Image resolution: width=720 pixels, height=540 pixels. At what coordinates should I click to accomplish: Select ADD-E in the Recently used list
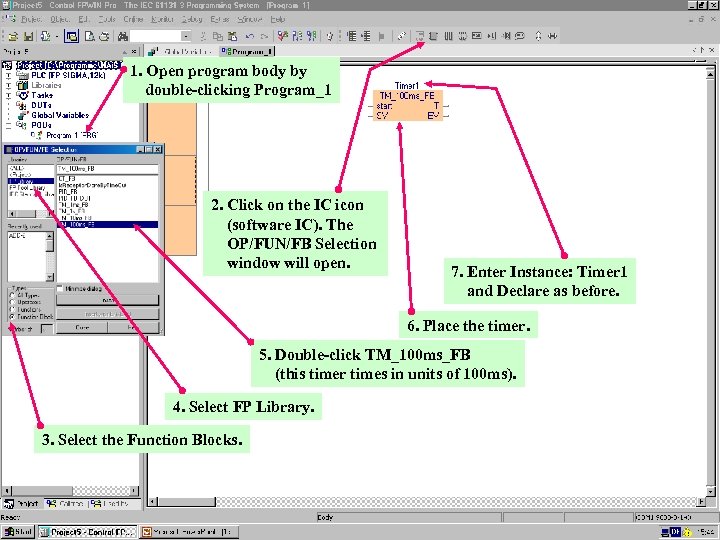tap(17, 236)
